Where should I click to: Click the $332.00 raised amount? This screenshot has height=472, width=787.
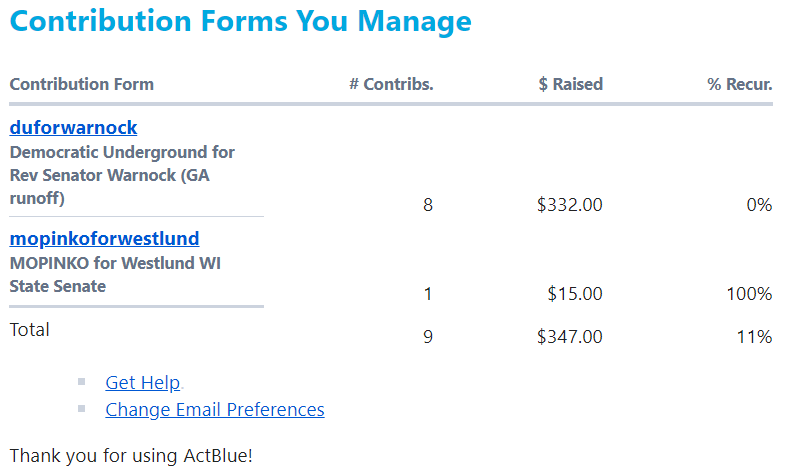[570, 205]
